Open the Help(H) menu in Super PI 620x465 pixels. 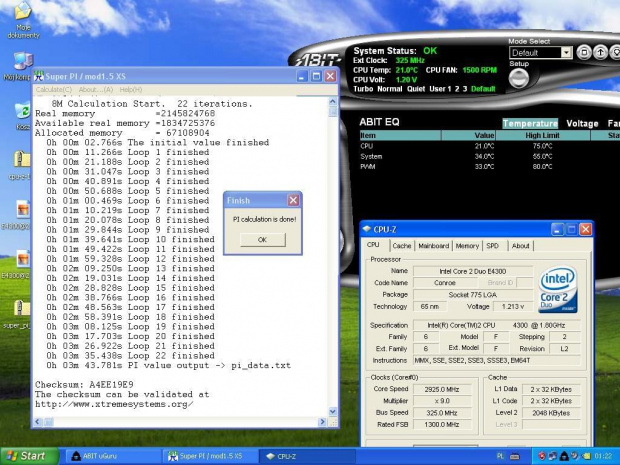(x=130, y=89)
